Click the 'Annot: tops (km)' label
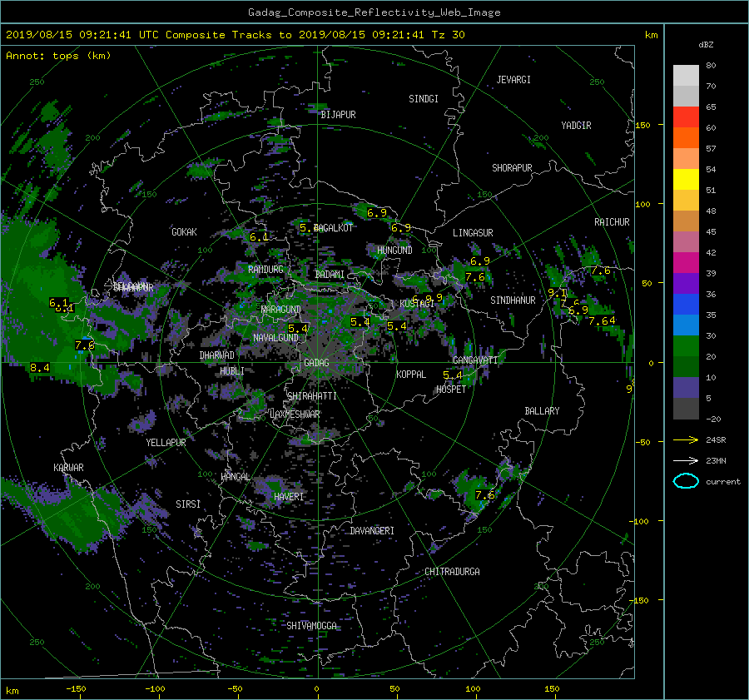 pos(58,56)
